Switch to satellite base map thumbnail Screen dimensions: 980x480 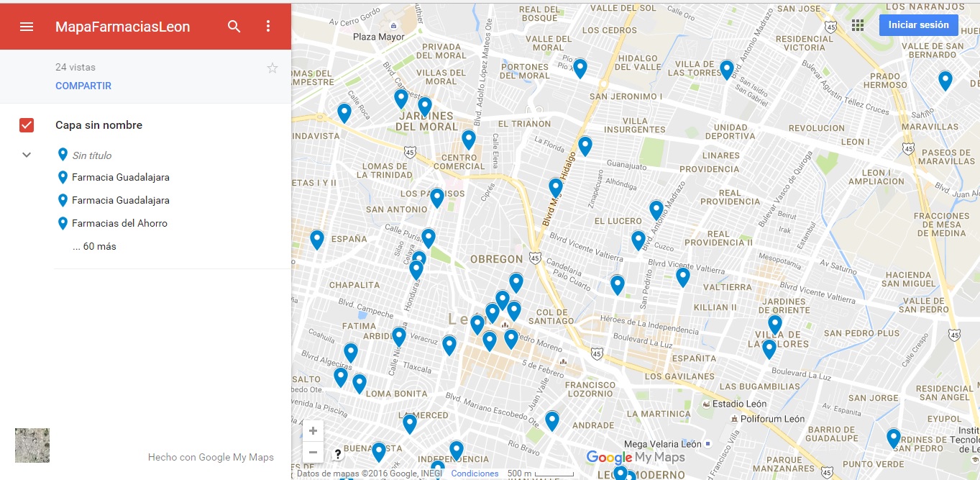click(32, 445)
